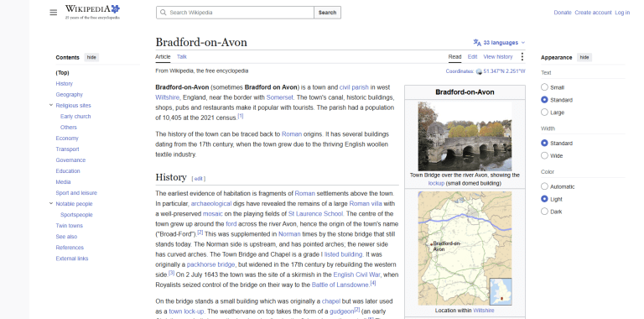Go to Transport in contents
The width and height of the screenshot is (644, 319).
click(x=67, y=149)
